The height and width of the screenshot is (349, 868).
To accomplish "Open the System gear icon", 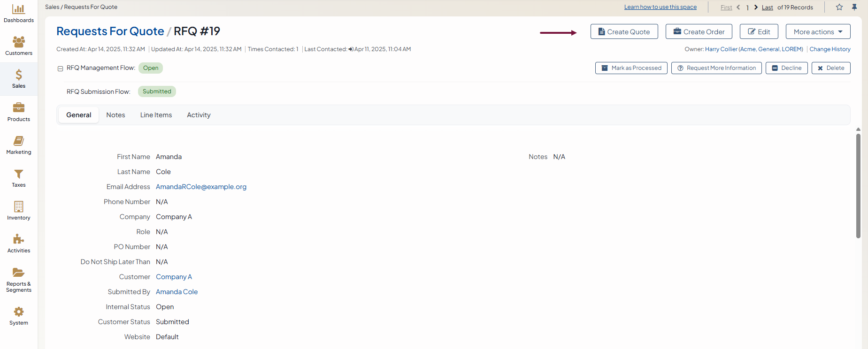I will click(19, 312).
